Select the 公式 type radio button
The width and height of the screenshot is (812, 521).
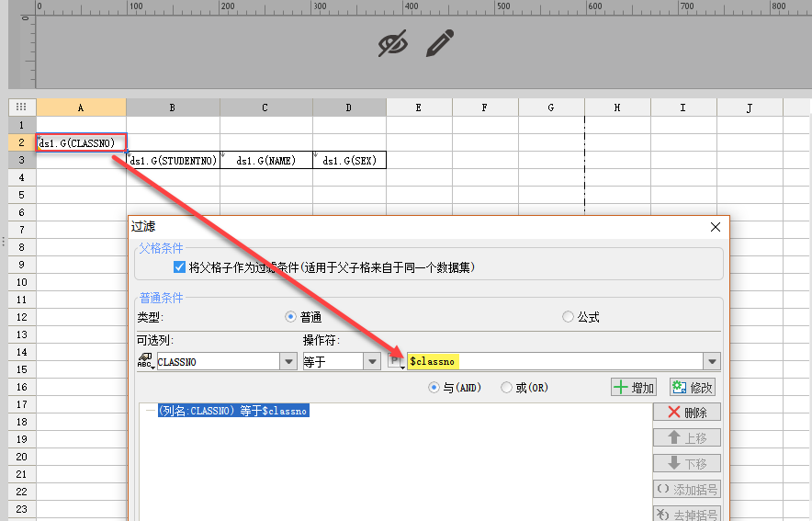[x=568, y=316]
